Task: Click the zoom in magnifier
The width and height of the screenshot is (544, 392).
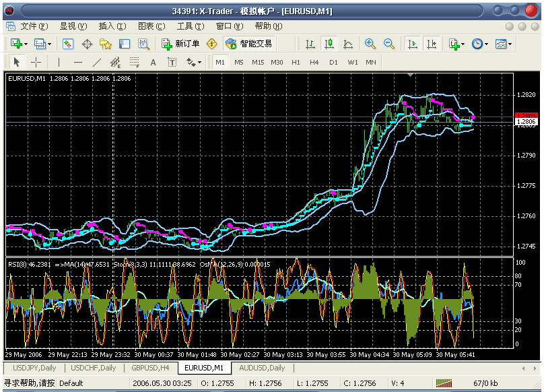Action: point(370,44)
